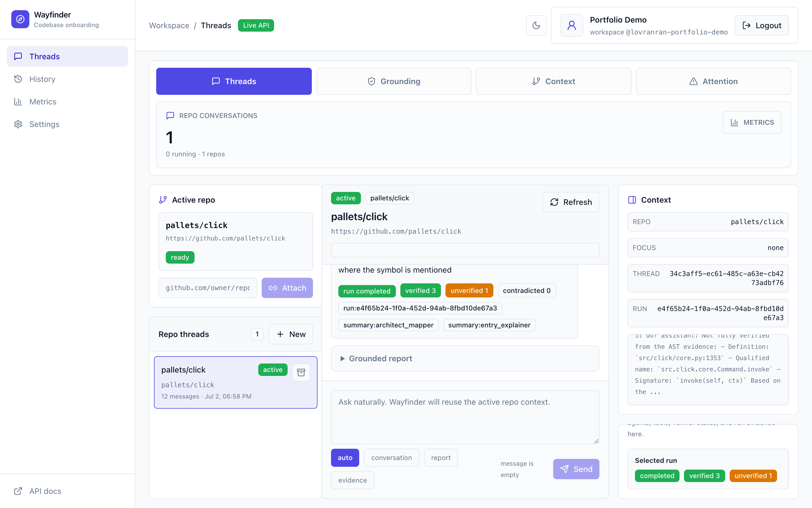Click the Send button
This screenshot has width=812, height=508.
tap(576, 469)
